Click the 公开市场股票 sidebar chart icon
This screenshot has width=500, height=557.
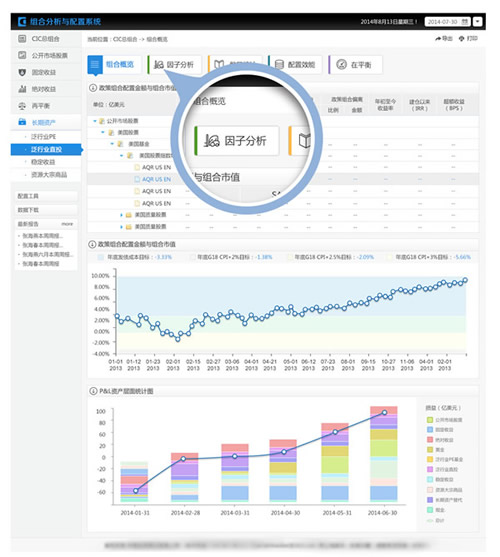pyautogui.click(x=22, y=55)
